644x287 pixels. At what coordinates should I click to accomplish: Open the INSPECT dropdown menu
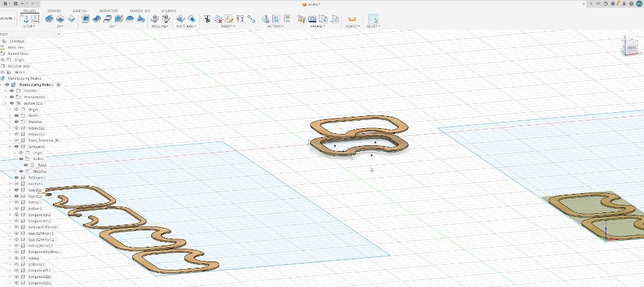[x=352, y=26]
